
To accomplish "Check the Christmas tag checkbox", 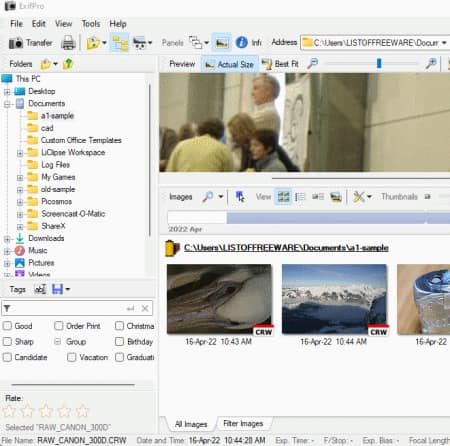I will [x=119, y=326].
